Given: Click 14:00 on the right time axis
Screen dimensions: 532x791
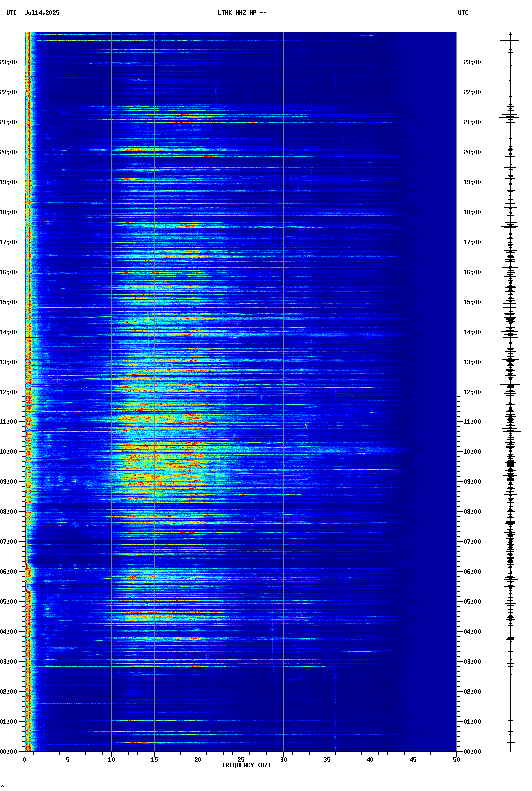Looking at the screenshot, I should pos(472,332).
